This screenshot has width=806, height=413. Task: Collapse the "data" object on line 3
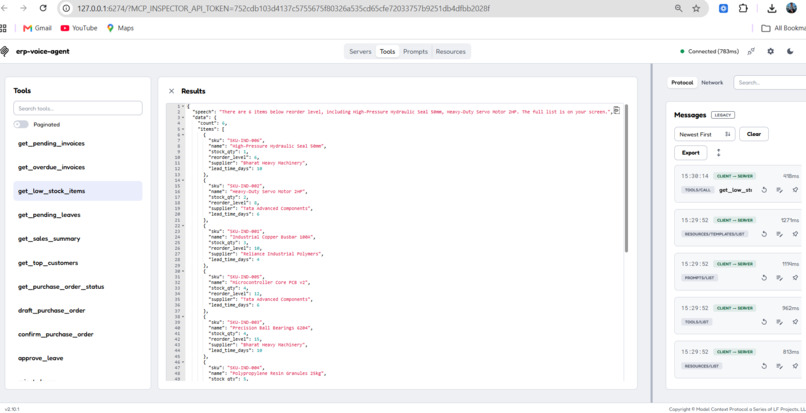click(x=184, y=117)
